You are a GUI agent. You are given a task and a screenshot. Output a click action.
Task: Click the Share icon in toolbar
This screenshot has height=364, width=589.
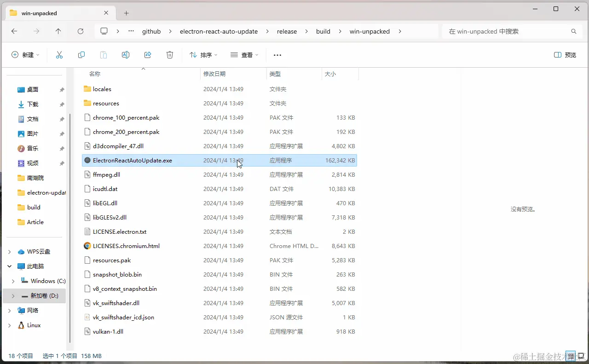pos(148,55)
